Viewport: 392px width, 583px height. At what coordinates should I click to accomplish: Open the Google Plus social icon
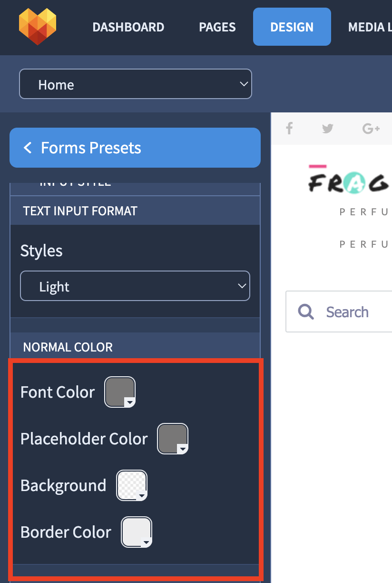[x=371, y=128]
